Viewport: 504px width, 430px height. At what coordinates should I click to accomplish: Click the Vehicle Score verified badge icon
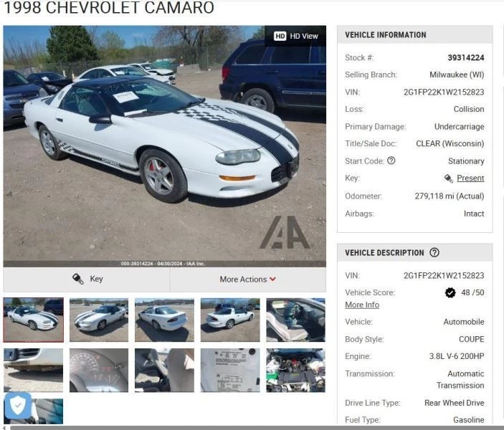tap(450, 292)
